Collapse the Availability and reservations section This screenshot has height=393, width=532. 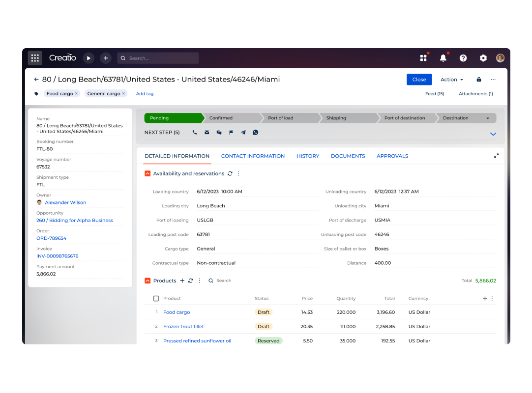click(148, 173)
